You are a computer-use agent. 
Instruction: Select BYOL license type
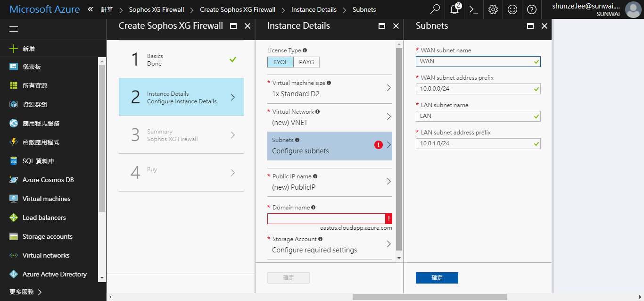click(281, 62)
